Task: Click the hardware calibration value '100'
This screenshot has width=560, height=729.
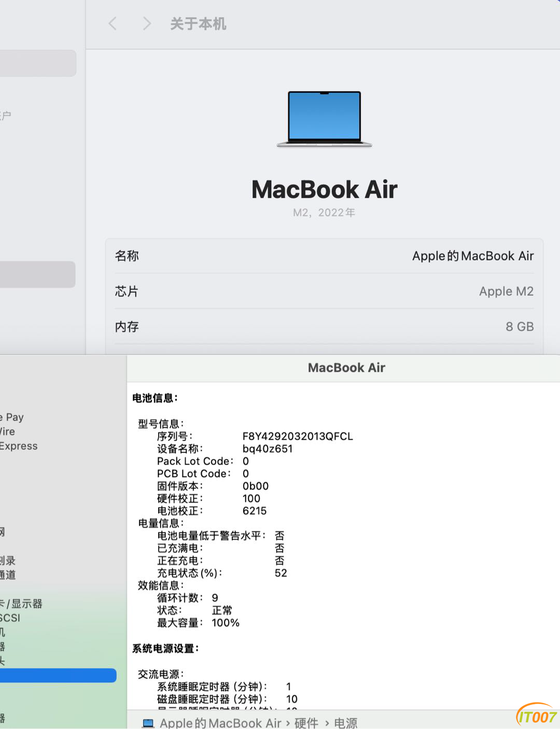Action: (251, 499)
